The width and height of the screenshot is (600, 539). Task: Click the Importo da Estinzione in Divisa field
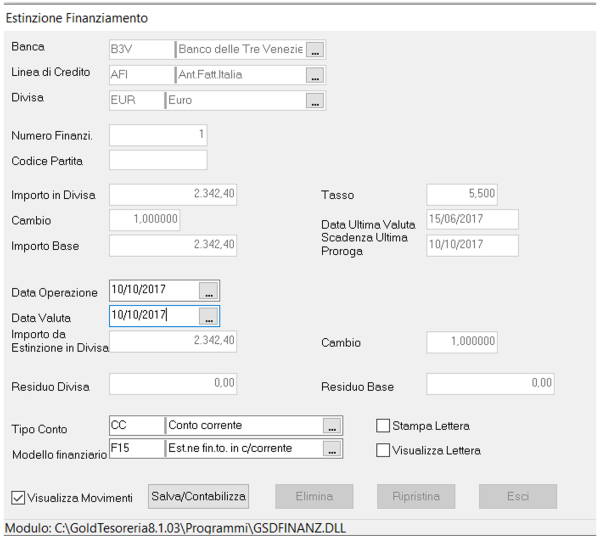tap(173, 342)
